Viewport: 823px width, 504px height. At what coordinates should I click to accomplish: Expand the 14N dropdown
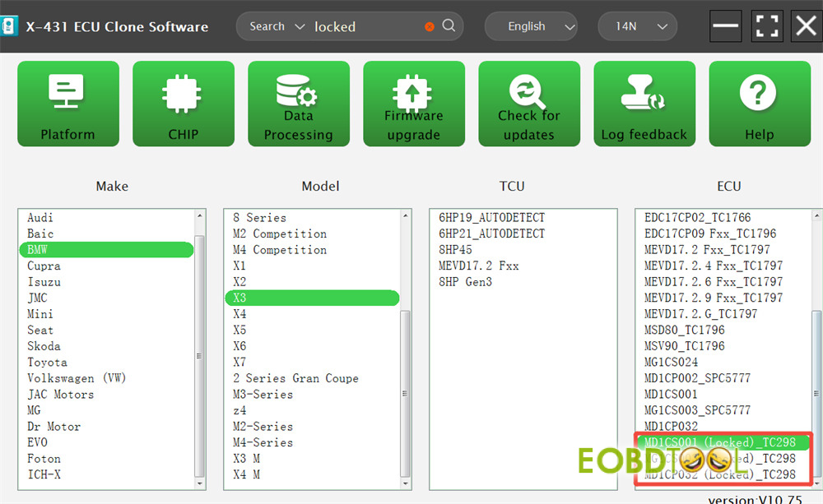point(637,26)
